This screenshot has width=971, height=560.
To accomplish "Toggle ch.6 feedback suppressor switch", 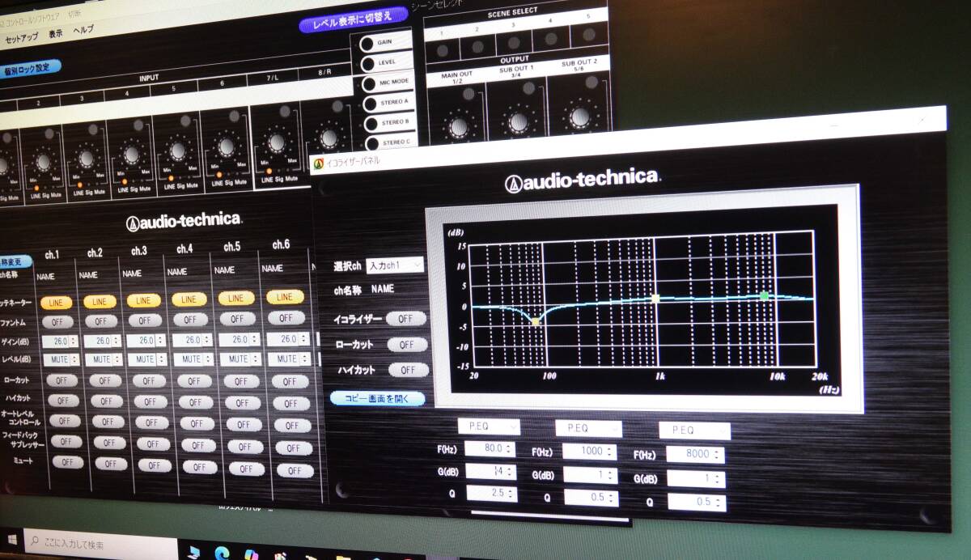I will tap(293, 448).
